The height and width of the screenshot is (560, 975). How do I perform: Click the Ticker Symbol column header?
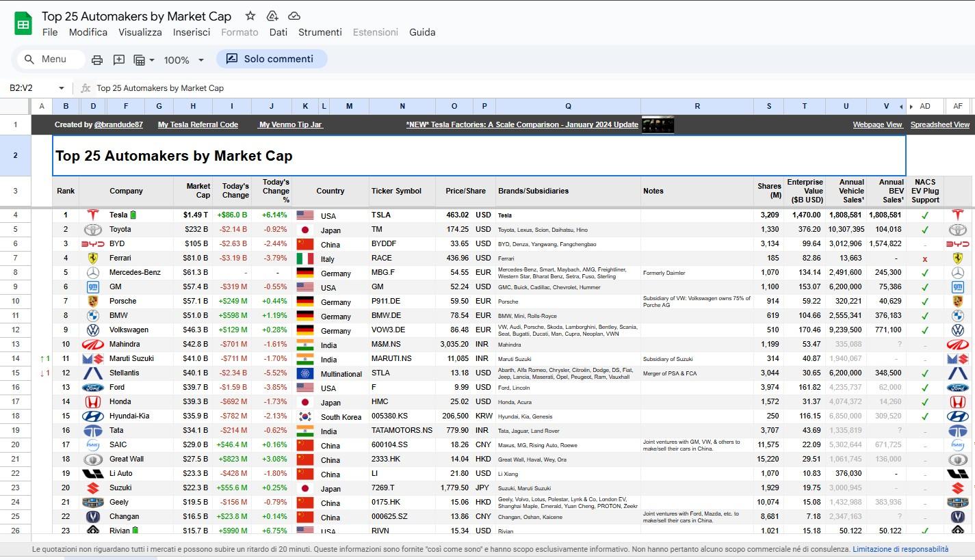pos(402,191)
